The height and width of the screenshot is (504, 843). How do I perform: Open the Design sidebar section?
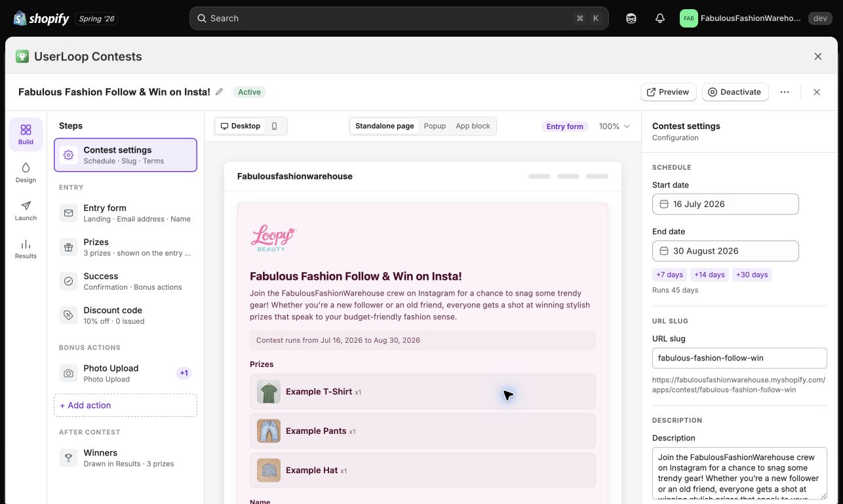[x=26, y=172]
